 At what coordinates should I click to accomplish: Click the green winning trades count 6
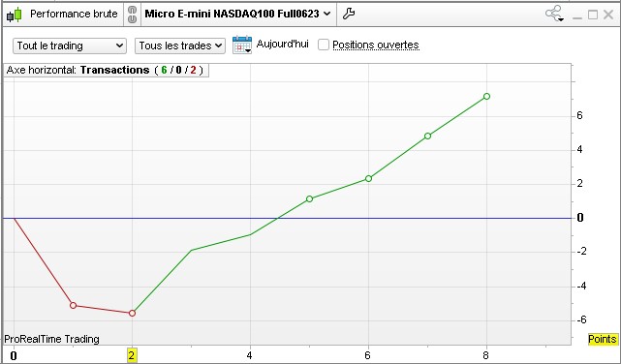[x=164, y=71]
